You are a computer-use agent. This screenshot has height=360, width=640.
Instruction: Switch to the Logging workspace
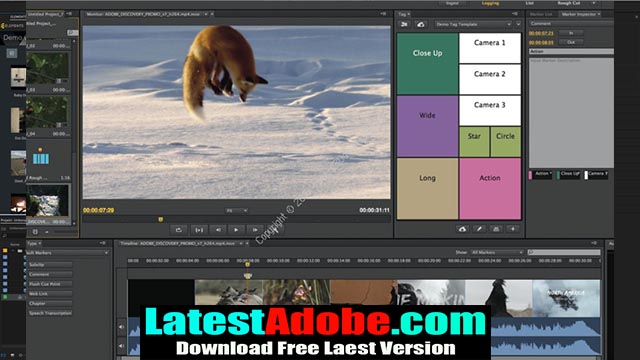(490, 3)
